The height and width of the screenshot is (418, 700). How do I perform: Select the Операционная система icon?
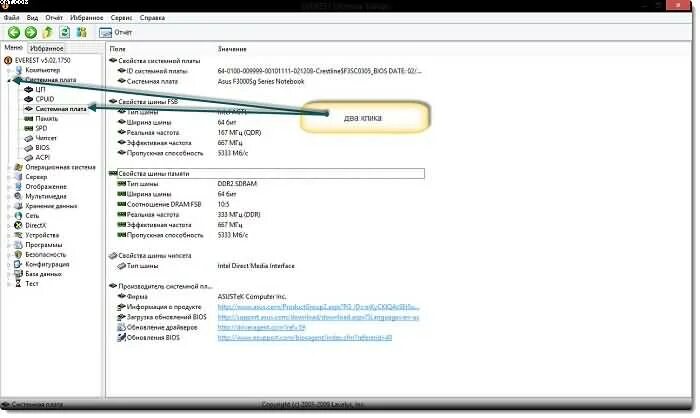point(18,167)
